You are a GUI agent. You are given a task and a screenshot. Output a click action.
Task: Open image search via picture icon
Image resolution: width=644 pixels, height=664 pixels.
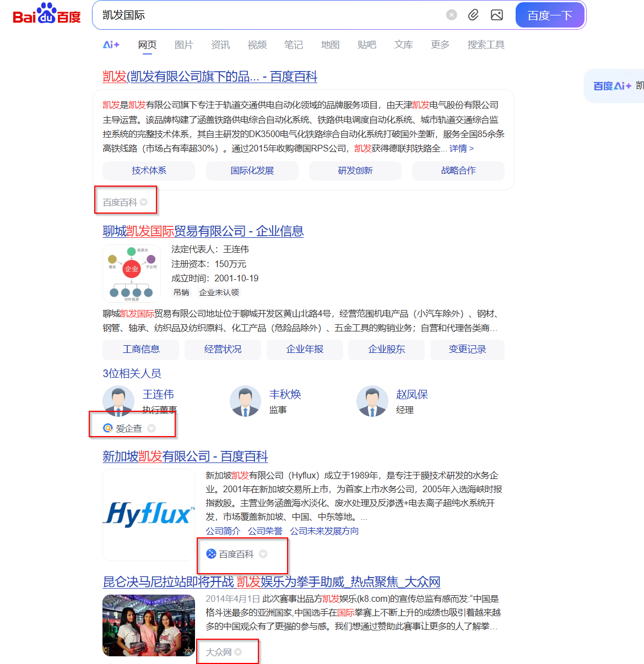(x=497, y=15)
